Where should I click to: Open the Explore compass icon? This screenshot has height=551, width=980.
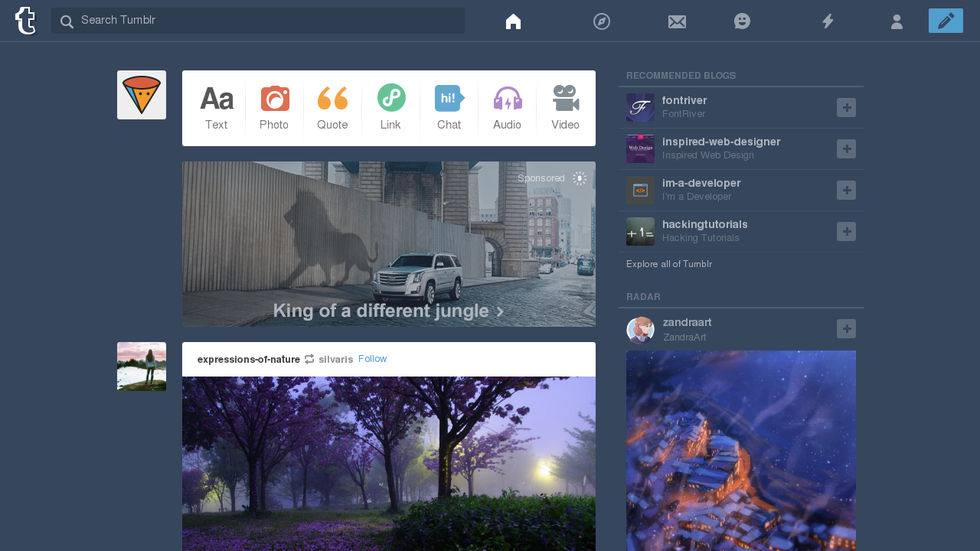pos(602,21)
